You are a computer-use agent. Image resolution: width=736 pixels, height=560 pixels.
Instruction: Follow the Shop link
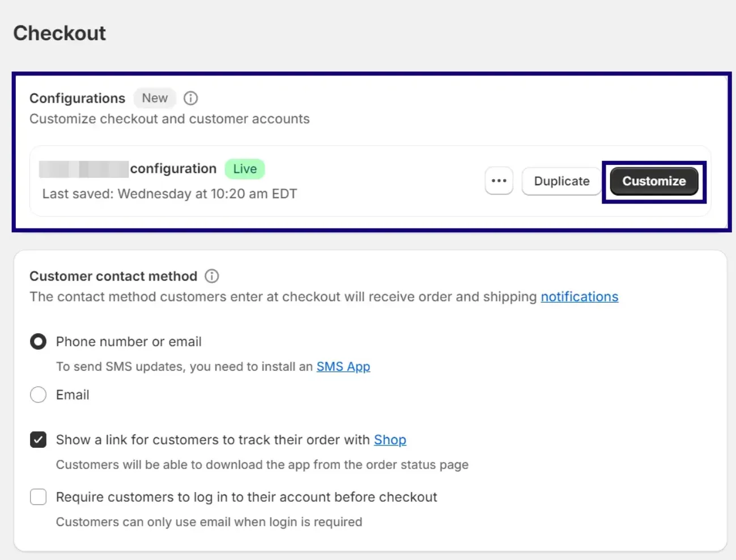pos(390,440)
